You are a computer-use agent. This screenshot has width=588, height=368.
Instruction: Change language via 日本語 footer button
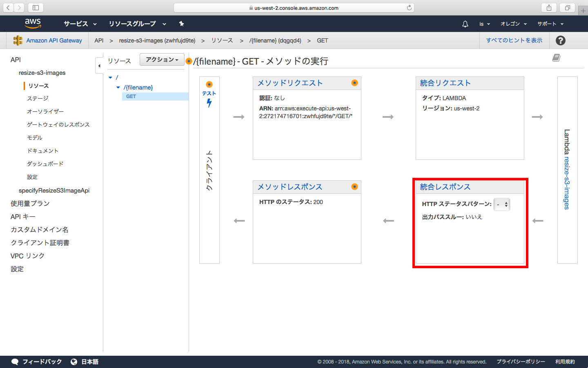(x=85, y=362)
